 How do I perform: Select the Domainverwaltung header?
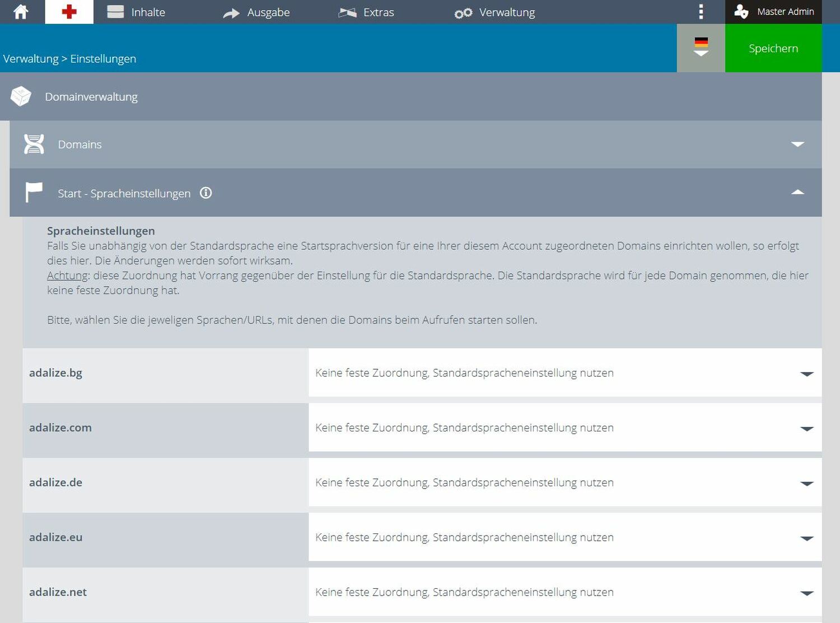pos(411,96)
